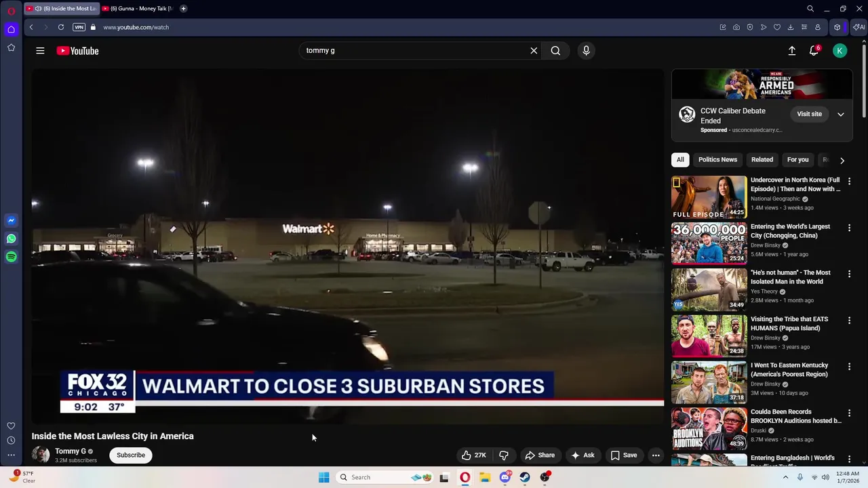Open browser profile account icon
The width and height of the screenshot is (868, 488).
(818, 27)
